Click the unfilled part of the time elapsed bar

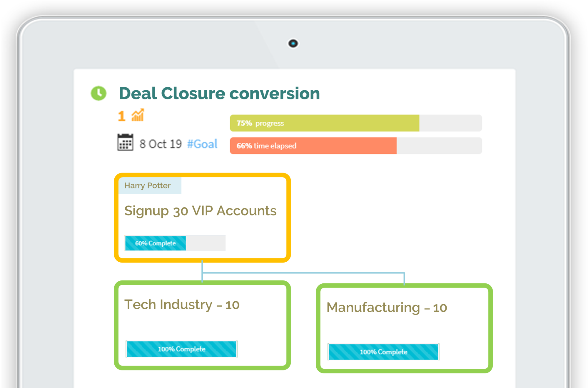coord(439,146)
